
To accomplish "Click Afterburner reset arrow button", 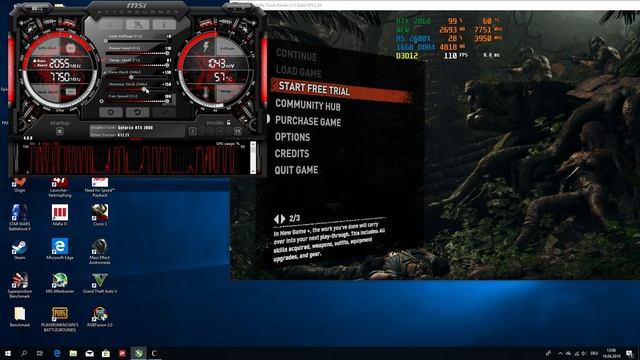I will point(137,112).
